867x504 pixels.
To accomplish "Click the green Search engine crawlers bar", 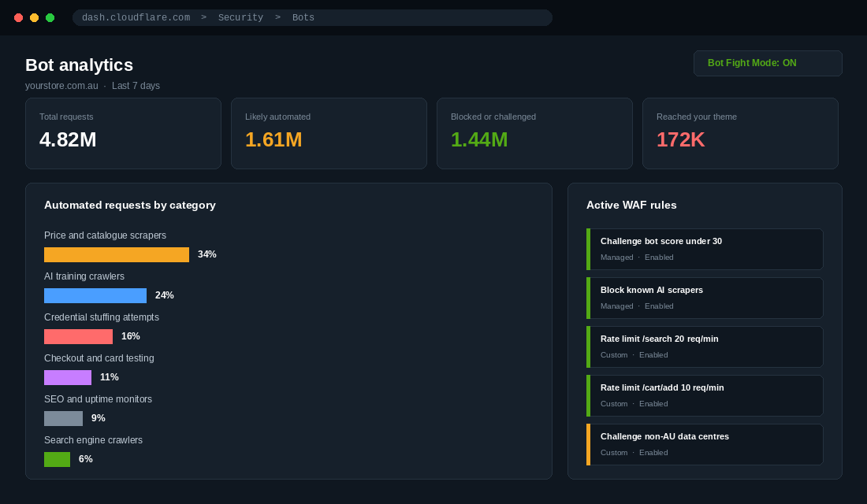I will [x=57, y=458].
